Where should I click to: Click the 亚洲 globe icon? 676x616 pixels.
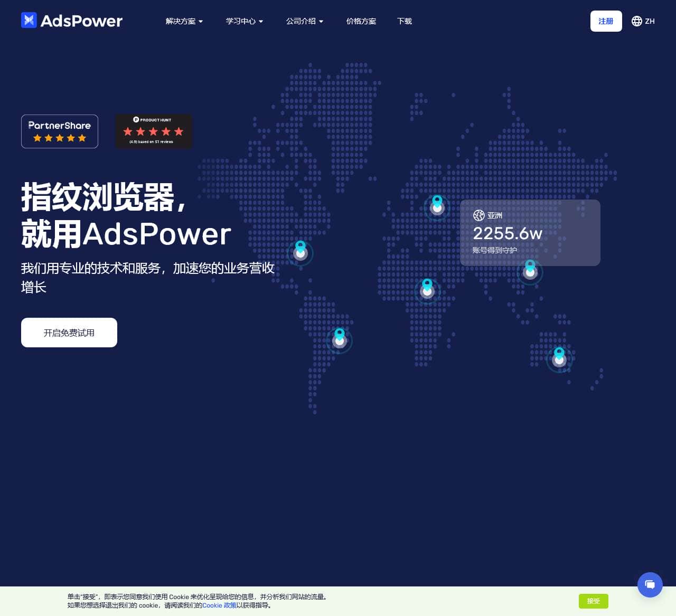[x=479, y=215]
